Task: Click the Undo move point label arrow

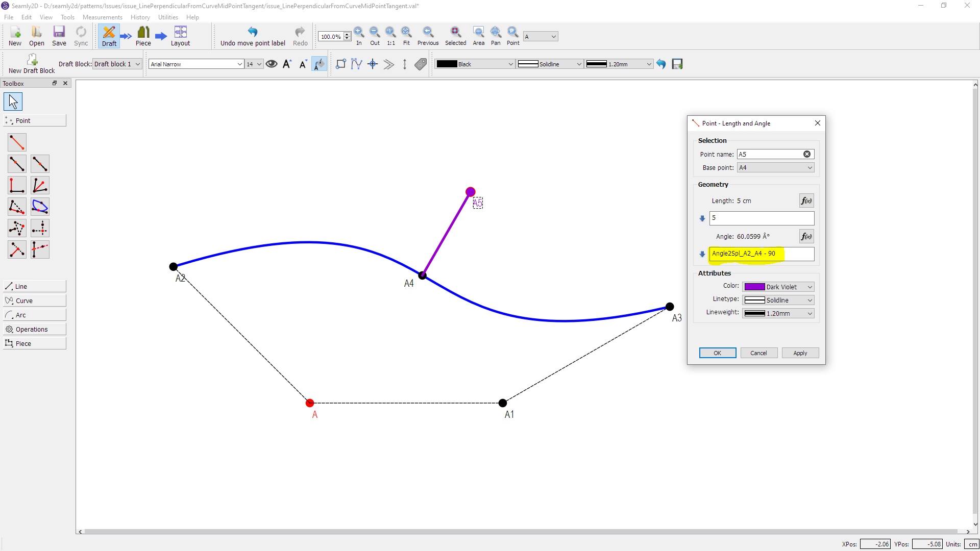Action: click(252, 32)
